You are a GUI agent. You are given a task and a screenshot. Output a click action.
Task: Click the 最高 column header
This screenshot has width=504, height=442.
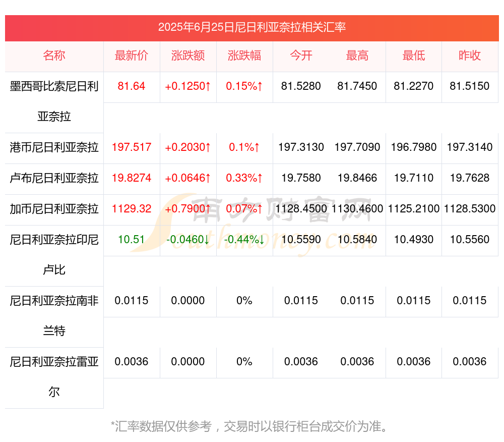click(357, 56)
